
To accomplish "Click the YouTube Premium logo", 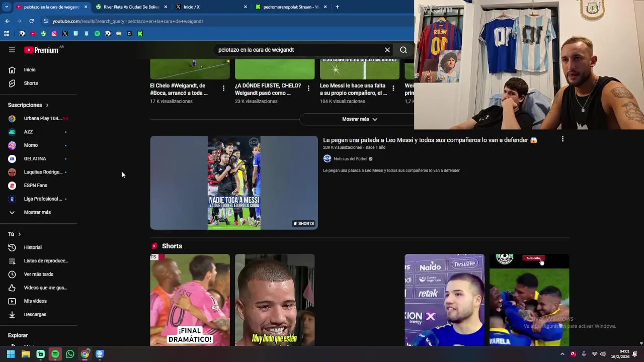I will (x=41, y=50).
